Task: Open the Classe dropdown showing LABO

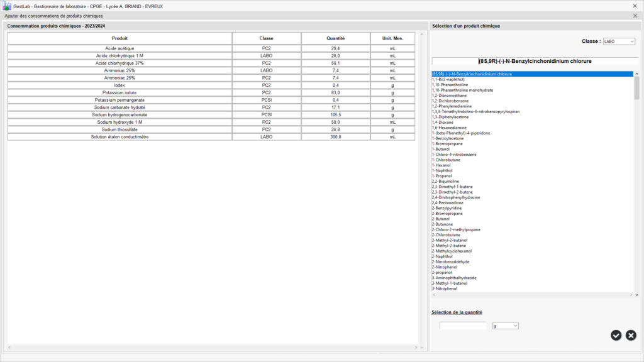Action: [619, 41]
